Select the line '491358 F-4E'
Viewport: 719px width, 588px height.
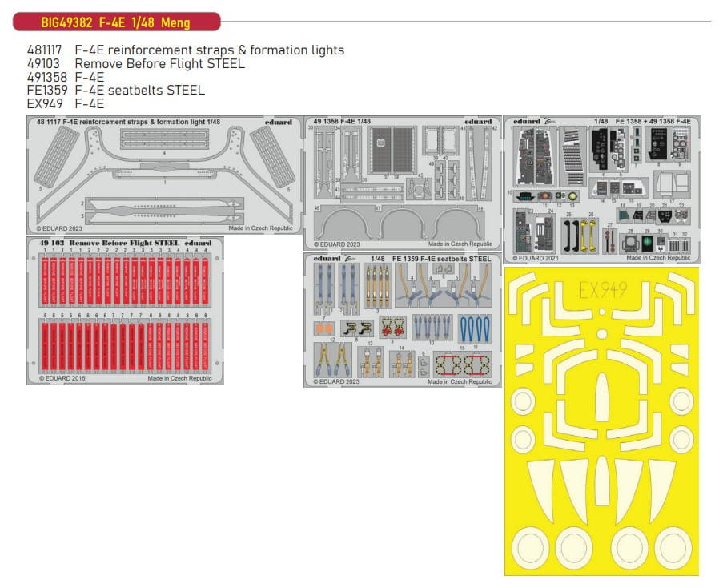pyautogui.click(x=66, y=77)
